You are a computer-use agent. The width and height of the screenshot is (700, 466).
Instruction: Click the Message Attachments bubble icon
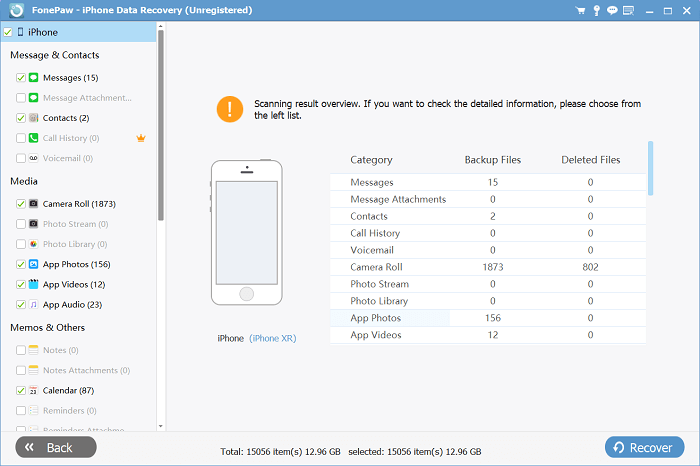(x=33, y=98)
